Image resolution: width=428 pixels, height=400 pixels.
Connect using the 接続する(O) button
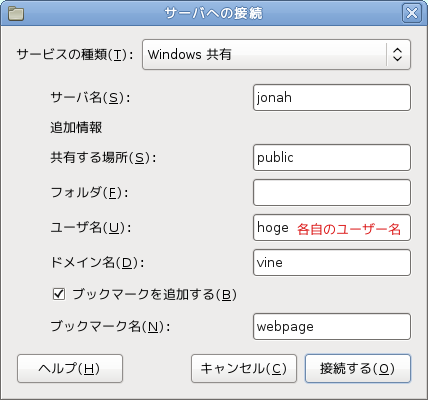tap(358, 368)
